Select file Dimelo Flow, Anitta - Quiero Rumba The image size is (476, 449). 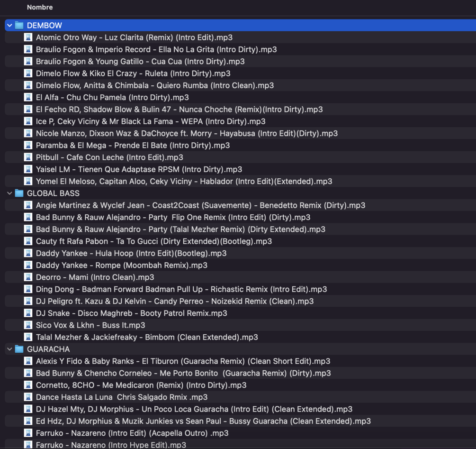pyautogui.click(x=155, y=85)
